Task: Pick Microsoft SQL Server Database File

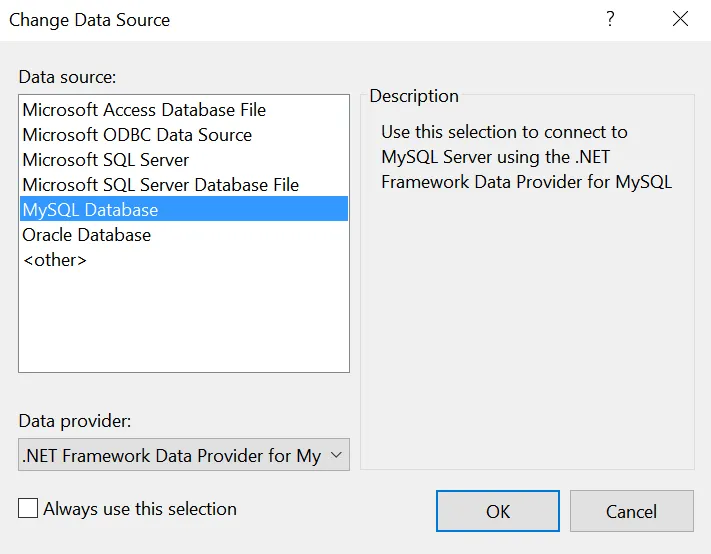Action: click(x=160, y=185)
